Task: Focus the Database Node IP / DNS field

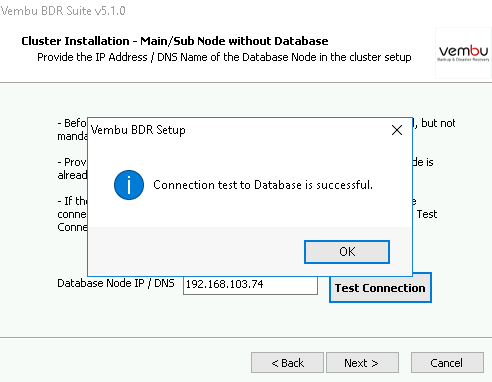Action: tap(250, 284)
